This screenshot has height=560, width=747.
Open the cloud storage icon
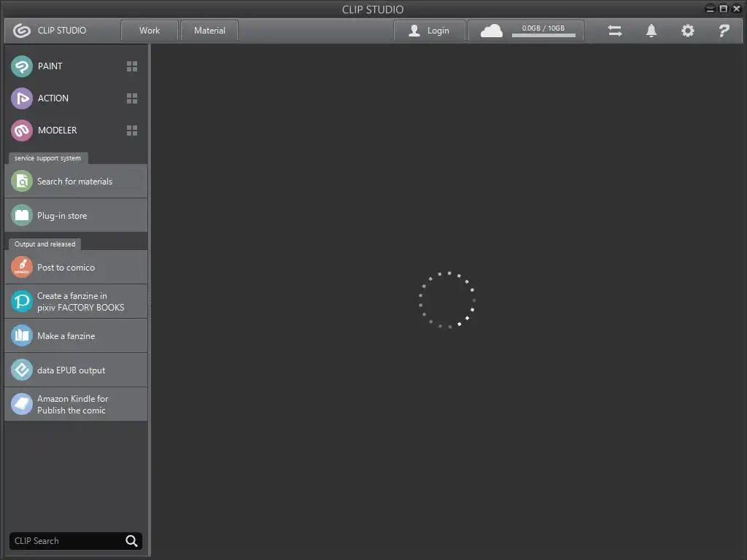click(491, 31)
